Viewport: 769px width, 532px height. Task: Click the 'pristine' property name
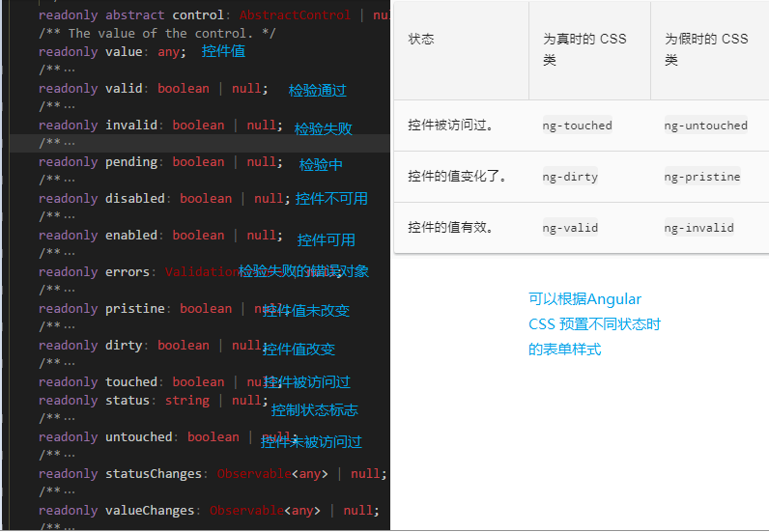coord(135,309)
